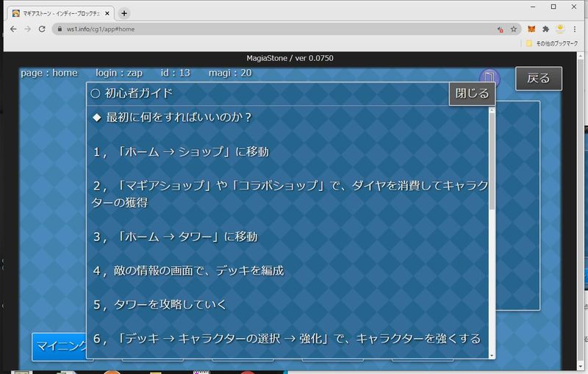Bookmark this page with the star icon

[513, 29]
